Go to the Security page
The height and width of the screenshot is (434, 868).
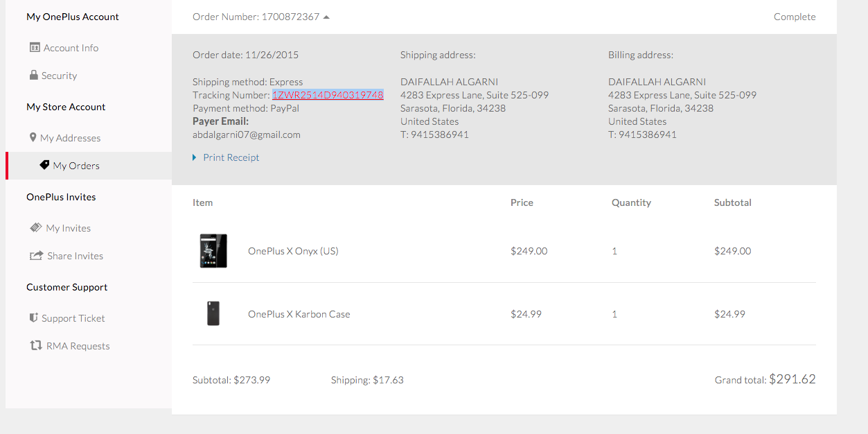(59, 76)
